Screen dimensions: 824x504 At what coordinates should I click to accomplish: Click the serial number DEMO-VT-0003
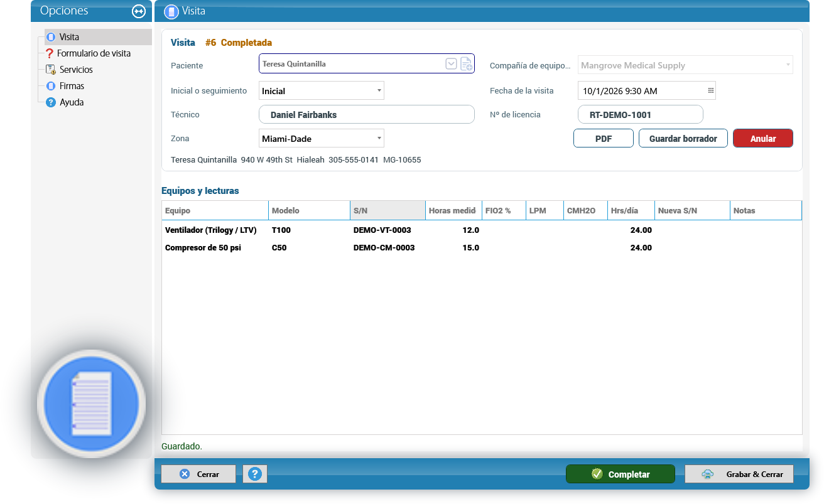tap(382, 230)
